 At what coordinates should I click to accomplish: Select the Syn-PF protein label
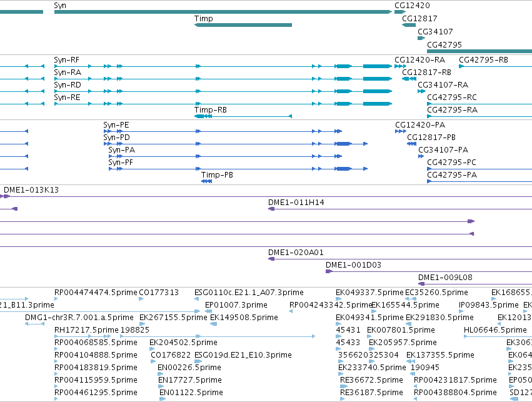coord(121,163)
